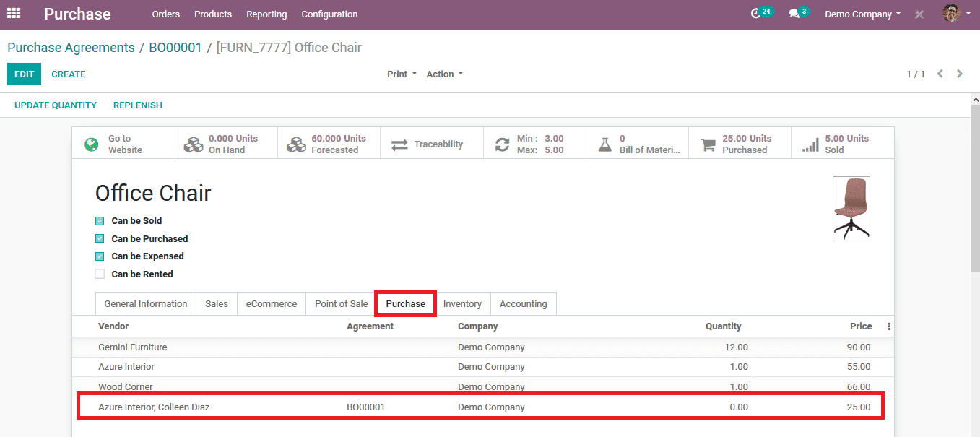Open conversations chat icon with badge 3
980x437 pixels.
tap(798, 13)
